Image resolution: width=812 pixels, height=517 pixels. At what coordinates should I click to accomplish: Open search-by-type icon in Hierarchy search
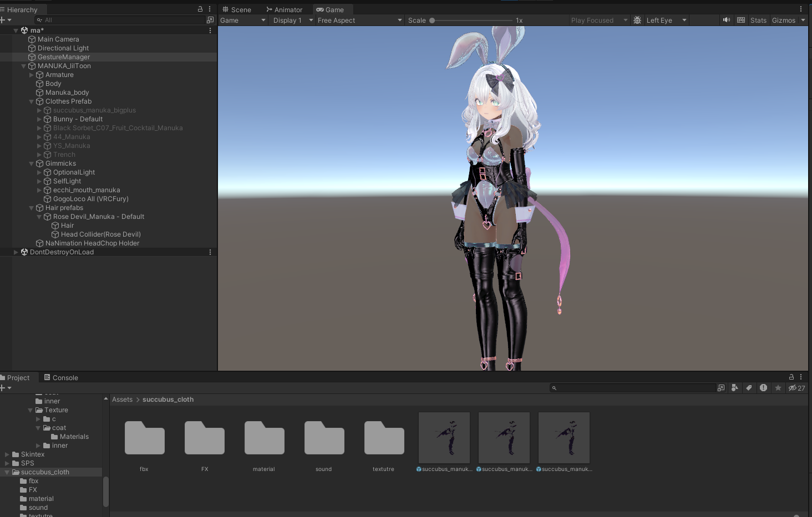(210, 20)
